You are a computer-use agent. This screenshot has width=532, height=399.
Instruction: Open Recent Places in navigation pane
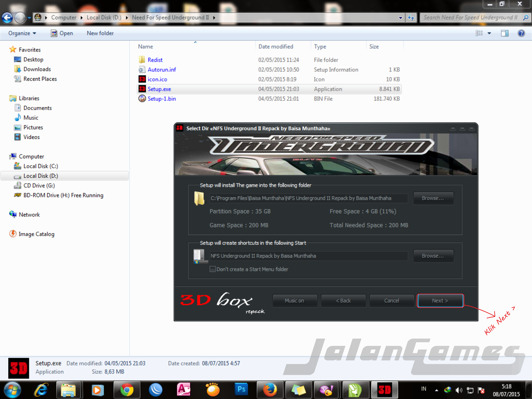pos(40,79)
